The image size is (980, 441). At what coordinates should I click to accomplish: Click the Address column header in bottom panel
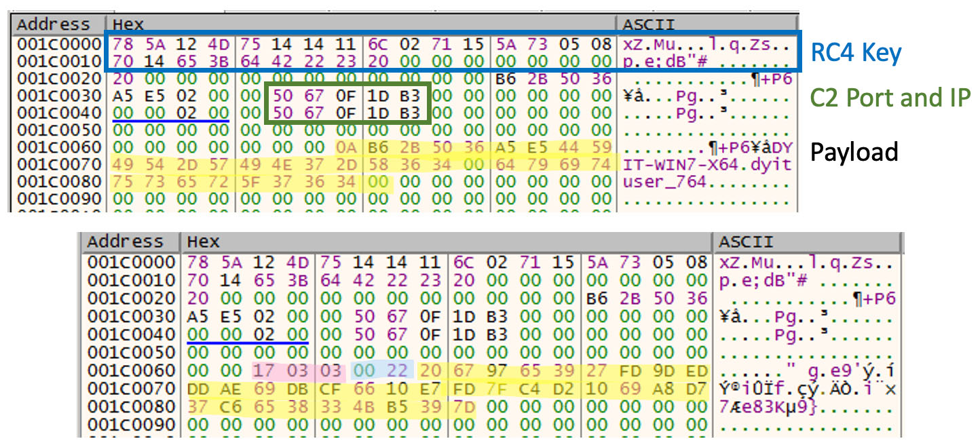(126, 242)
